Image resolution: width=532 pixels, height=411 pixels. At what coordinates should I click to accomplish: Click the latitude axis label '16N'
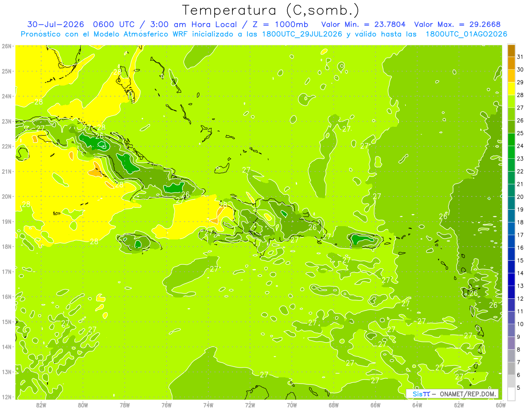click(6, 297)
